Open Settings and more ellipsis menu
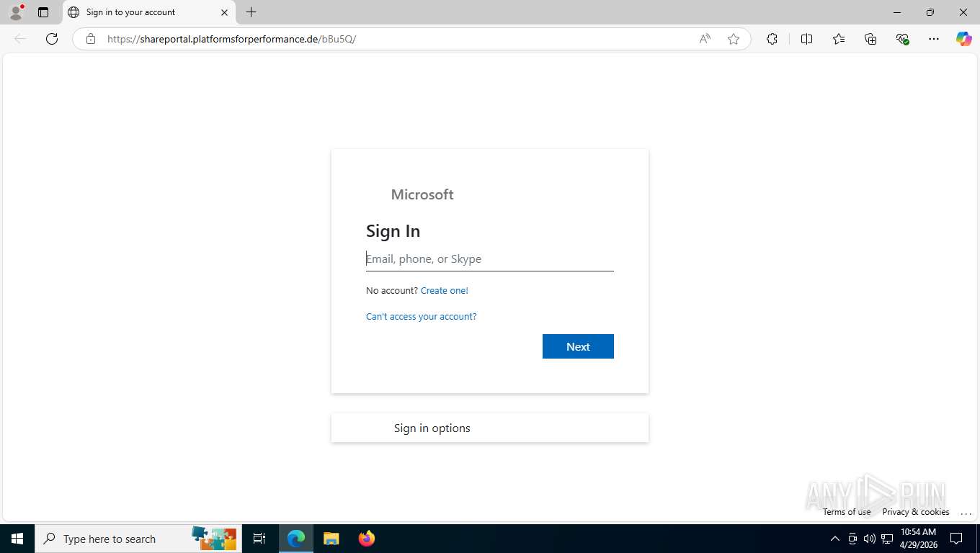The image size is (980, 553). click(x=934, y=39)
